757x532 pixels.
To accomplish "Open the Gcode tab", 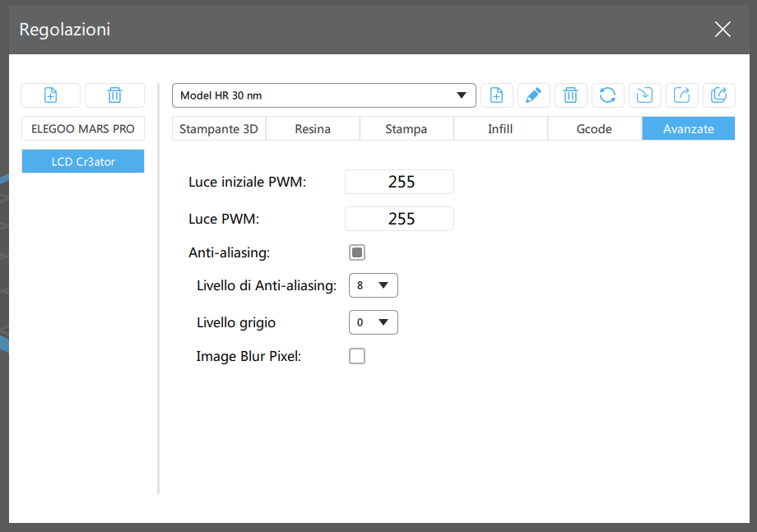I will [x=593, y=129].
